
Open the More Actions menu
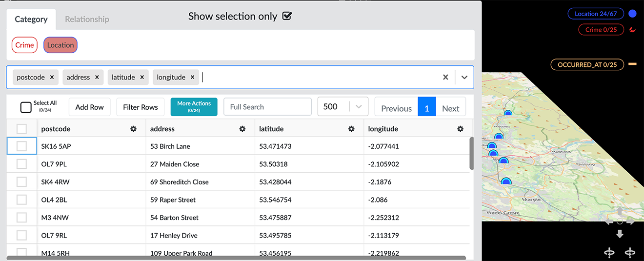point(194,107)
